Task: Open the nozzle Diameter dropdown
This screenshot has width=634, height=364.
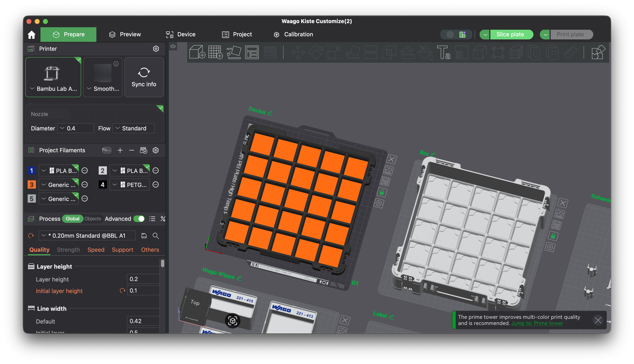Action: point(76,128)
